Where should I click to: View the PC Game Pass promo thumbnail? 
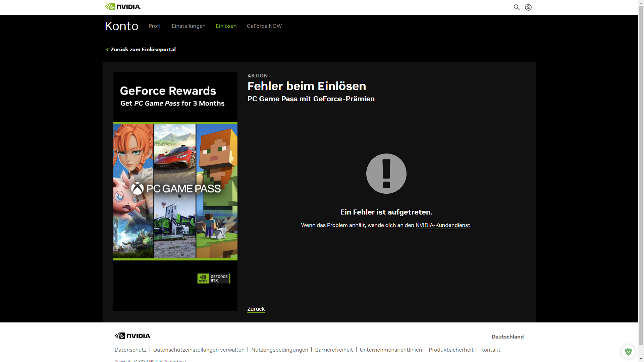(175, 191)
